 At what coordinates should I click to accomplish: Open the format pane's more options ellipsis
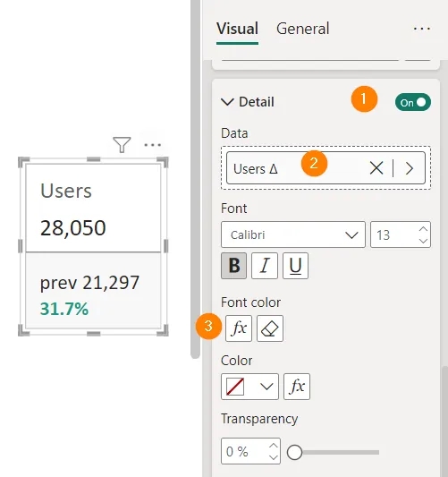(x=421, y=29)
